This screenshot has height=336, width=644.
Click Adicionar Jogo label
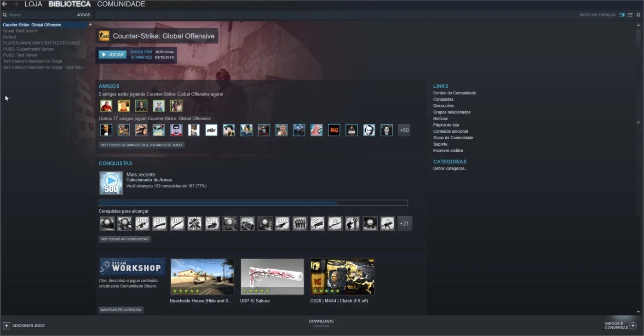click(x=29, y=325)
